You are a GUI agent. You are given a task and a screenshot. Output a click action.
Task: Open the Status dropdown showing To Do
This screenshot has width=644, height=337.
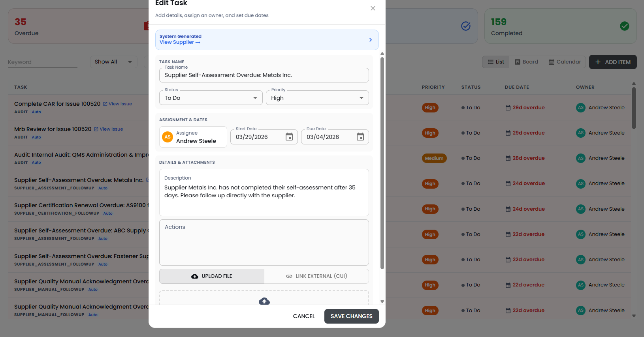(211, 98)
